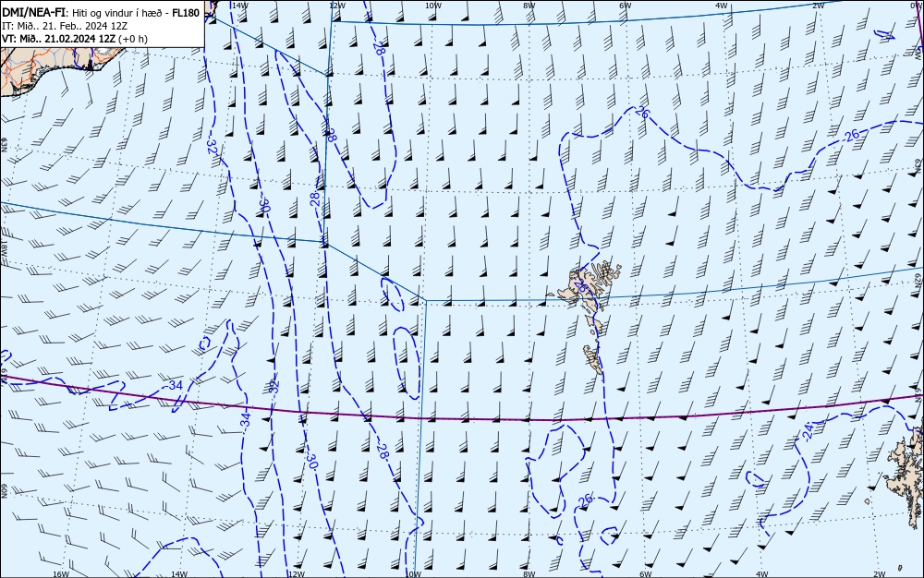
Task: Click the '-32' isotherm label north of the blue boundary
Action: [212, 147]
